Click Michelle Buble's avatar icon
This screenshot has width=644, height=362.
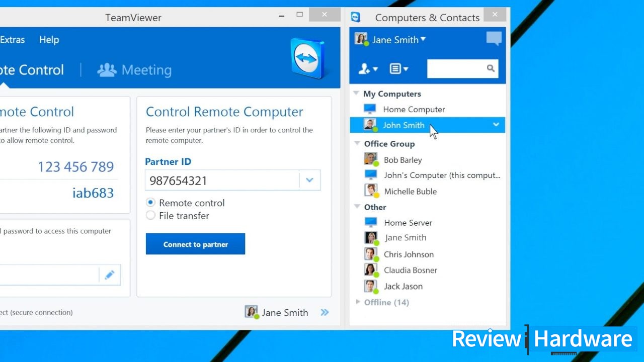click(371, 191)
